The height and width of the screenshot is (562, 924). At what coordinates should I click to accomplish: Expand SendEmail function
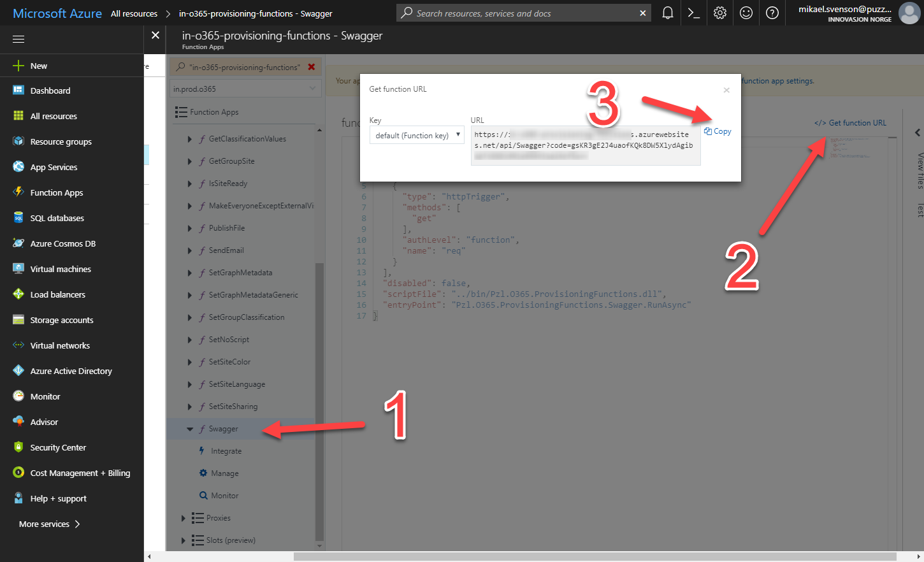189,250
